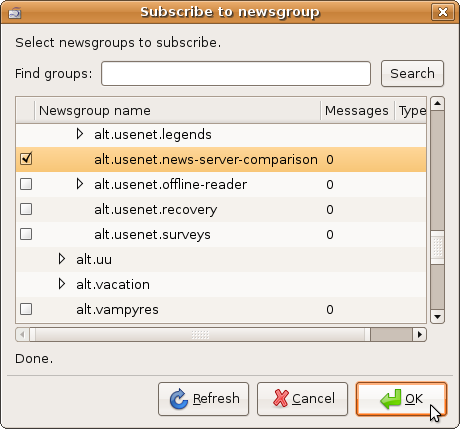Image resolution: width=460 pixels, height=429 pixels.
Task: Enable the alt.usenet.recovery checkbox
Action: click(26, 209)
